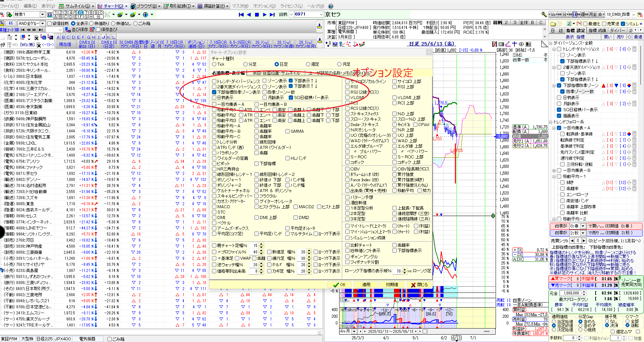Viewport: 644px width, 342px height.
Task: Click the ゾーン一致 売買同方向 button
Action: [631, 282]
